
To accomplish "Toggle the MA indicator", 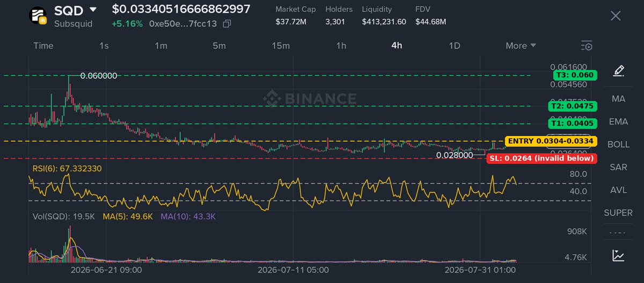I will point(619,99).
